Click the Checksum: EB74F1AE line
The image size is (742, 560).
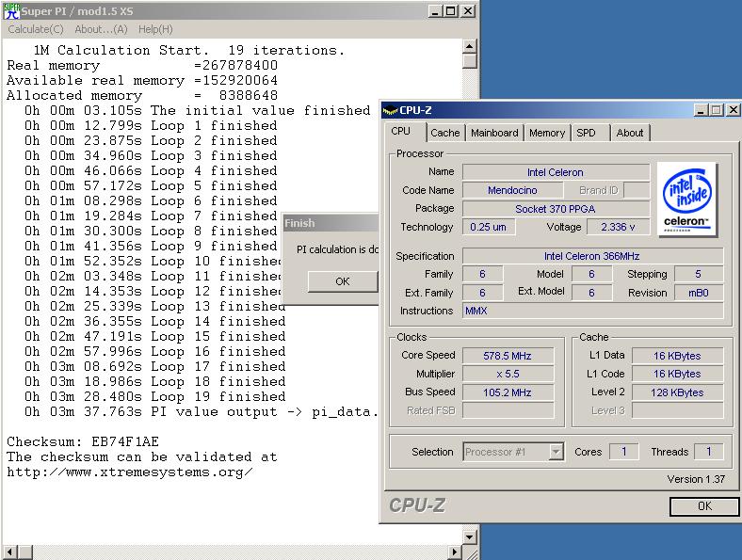click(x=83, y=441)
